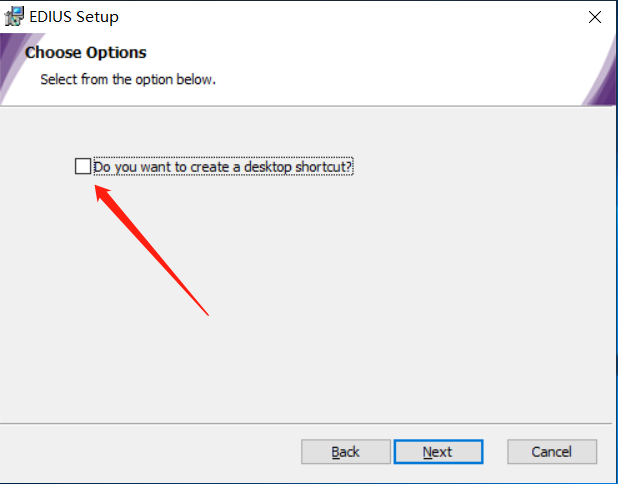Close the EDIUS Setup window
618x484 pixels.
[595, 17]
